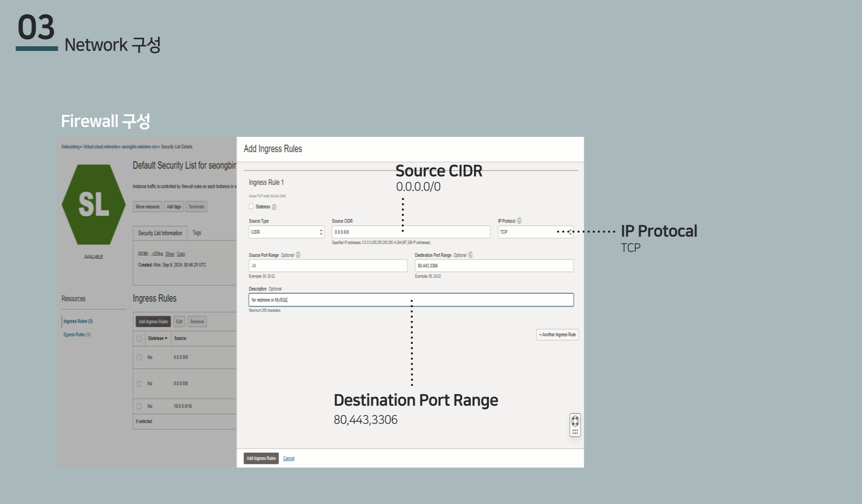Open the IP Protocol TCP dropdown

(x=535, y=232)
